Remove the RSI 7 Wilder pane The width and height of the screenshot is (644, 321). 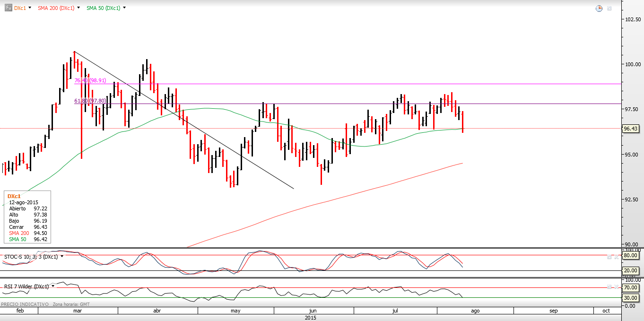(x=616, y=286)
